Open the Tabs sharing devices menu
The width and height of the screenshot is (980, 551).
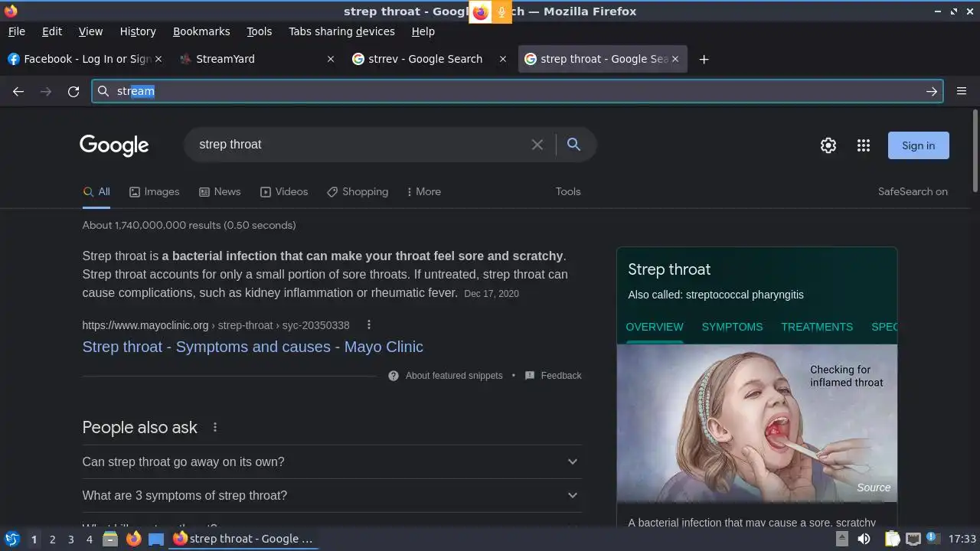[341, 31]
